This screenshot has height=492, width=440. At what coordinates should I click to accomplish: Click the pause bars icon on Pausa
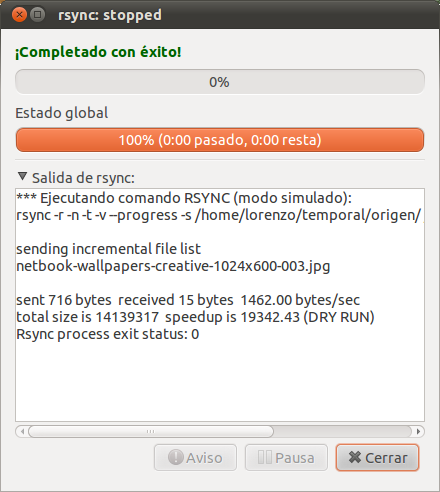coord(265,457)
